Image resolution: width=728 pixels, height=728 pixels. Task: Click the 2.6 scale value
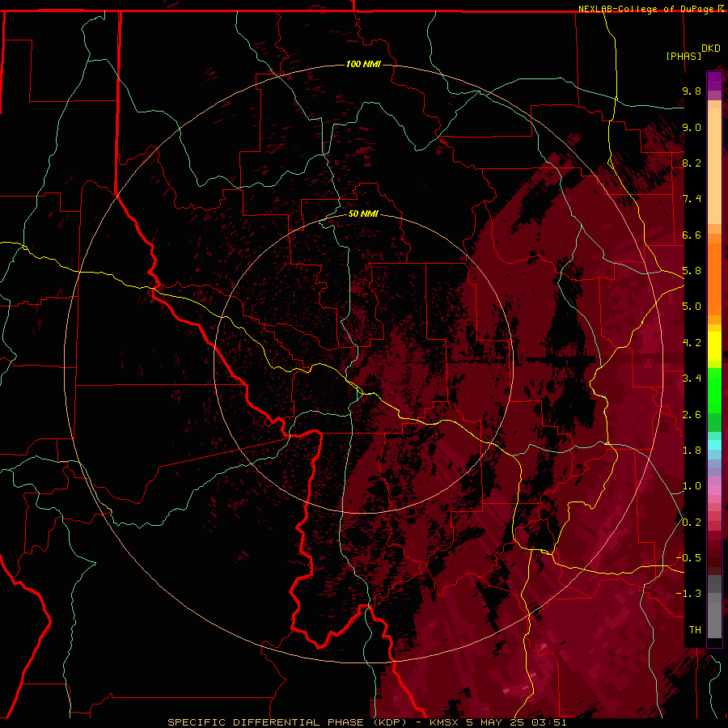pos(692,415)
